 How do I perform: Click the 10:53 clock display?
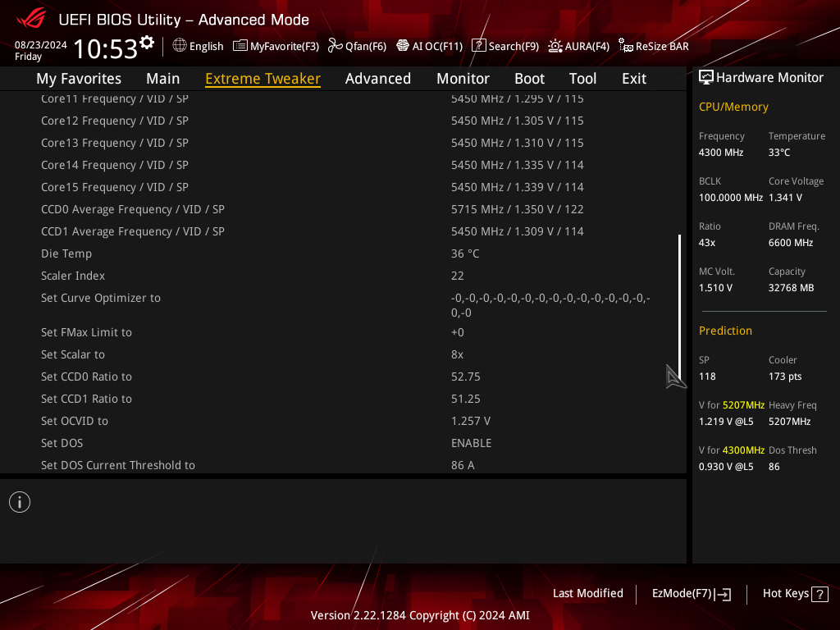click(x=106, y=48)
